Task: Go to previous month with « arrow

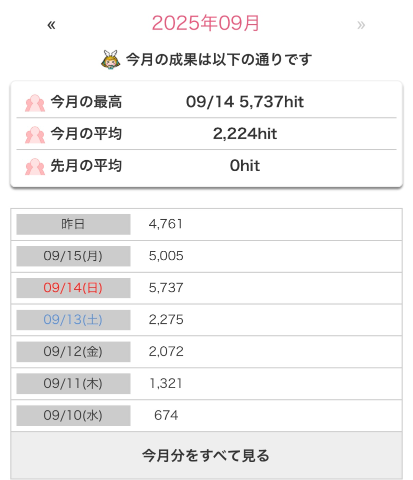Action: [x=51, y=25]
